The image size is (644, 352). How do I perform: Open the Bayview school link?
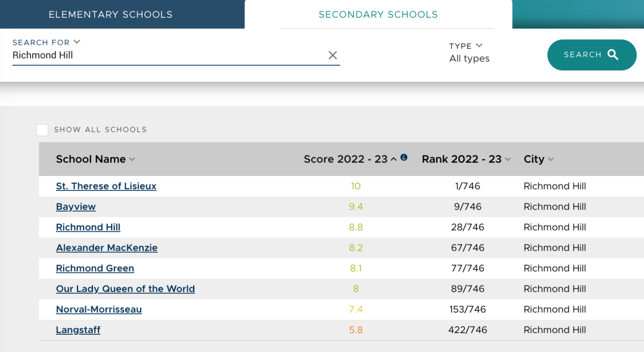point(76,206)
